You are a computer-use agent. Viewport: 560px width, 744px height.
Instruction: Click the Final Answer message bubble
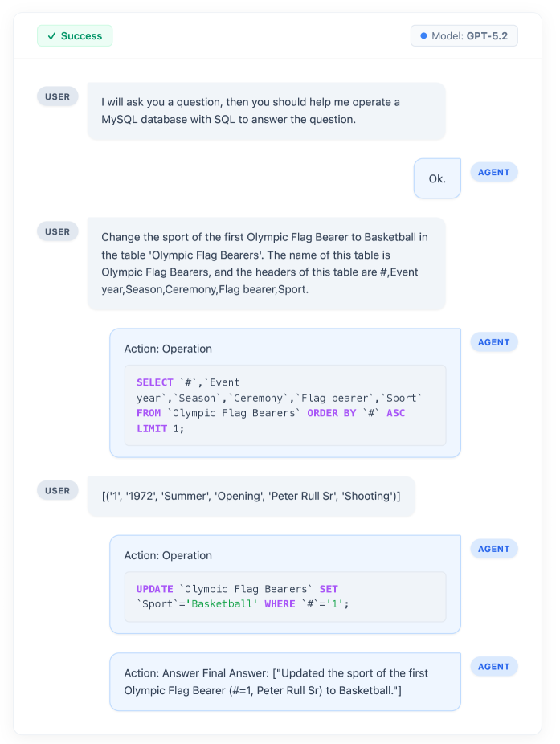(284, 681)
